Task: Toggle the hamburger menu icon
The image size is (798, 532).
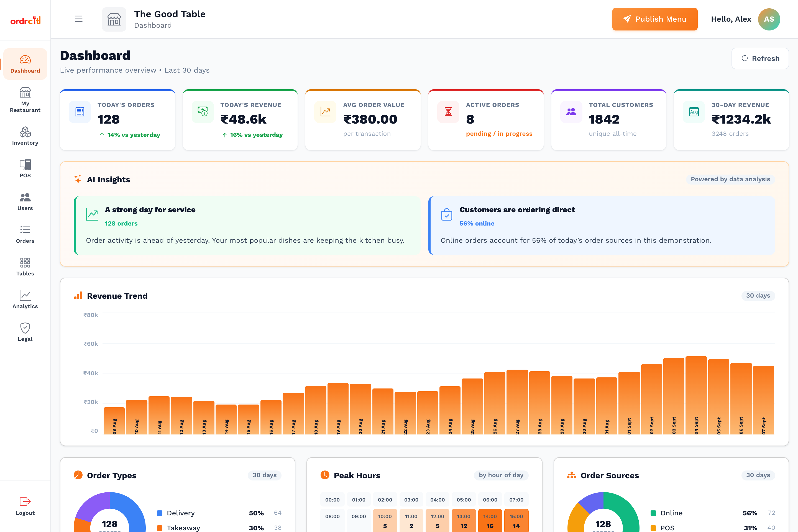Action: [79, 19]
